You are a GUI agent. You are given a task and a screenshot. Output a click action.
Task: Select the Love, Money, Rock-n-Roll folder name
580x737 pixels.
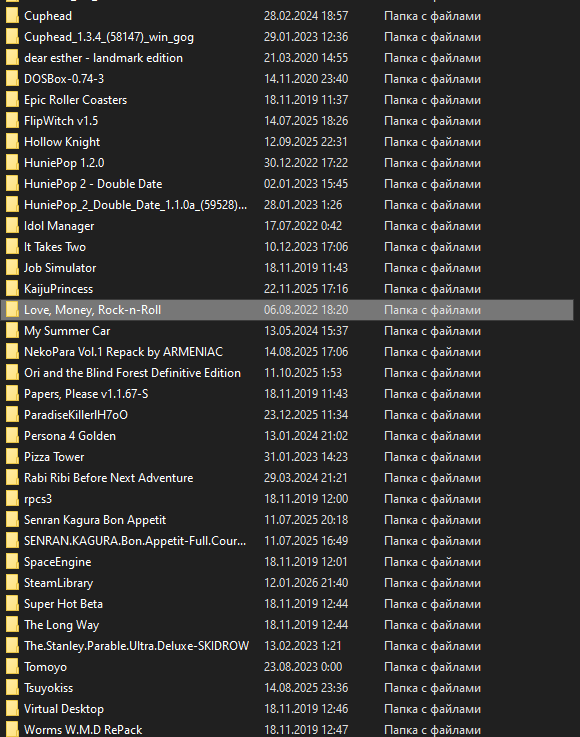click(93, 310)
